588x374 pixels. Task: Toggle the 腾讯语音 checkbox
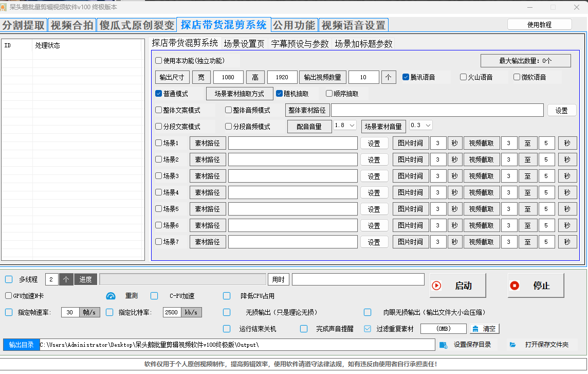coord(406,77)
